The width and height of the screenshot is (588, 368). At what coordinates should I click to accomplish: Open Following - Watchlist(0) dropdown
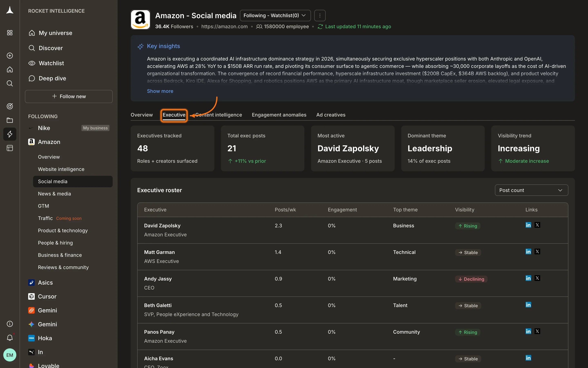pos(275,16)
